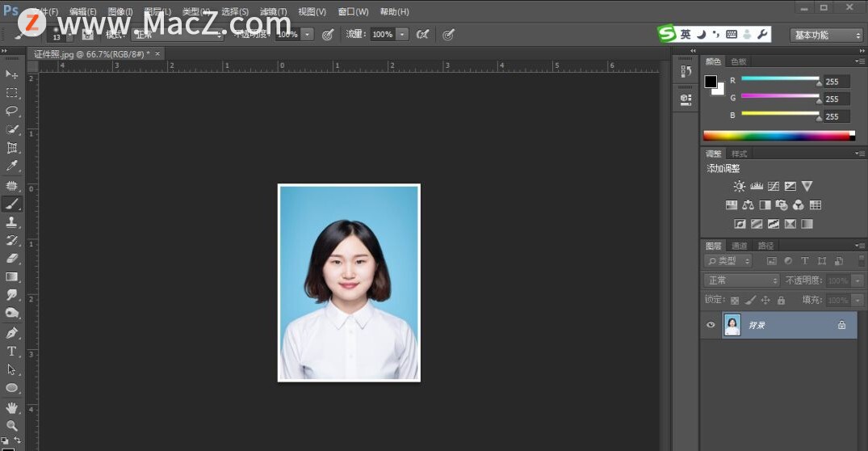Select the Lasso tool
The width and height of the screenshot is (868, 451).
point(11,111)
